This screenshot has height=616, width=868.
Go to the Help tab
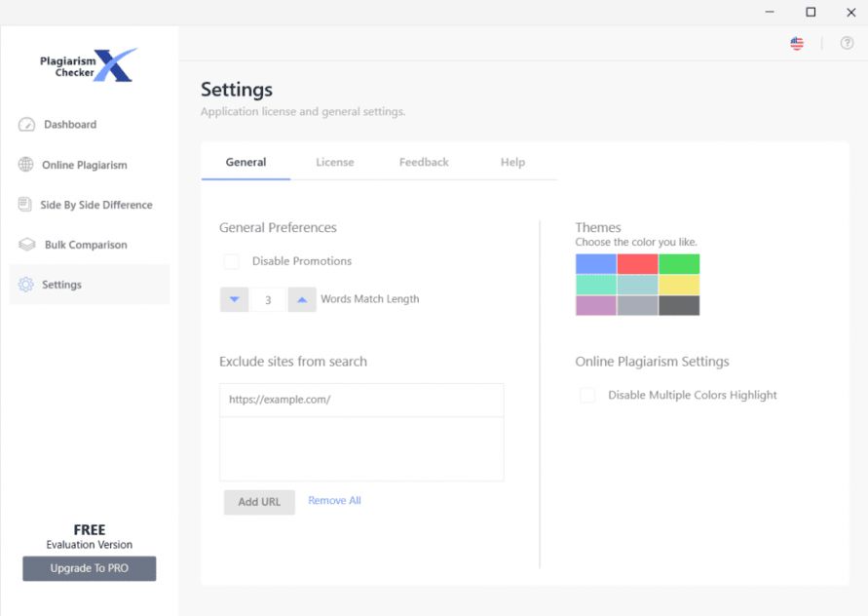[x=512, y=163]
